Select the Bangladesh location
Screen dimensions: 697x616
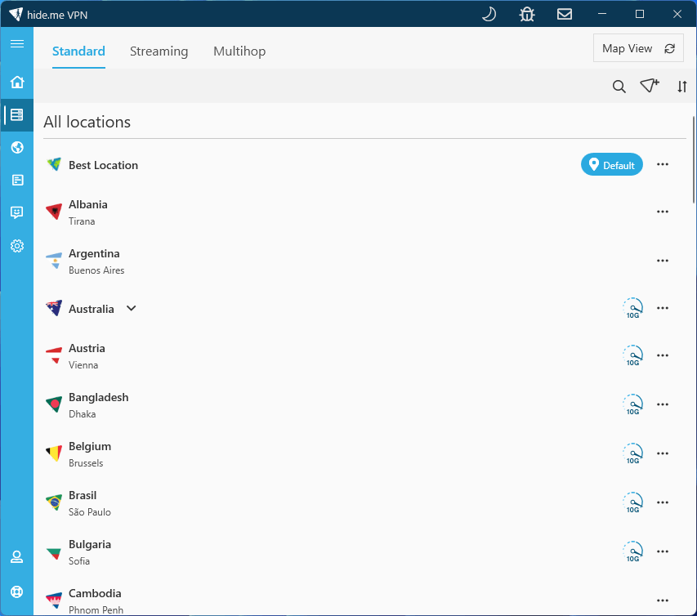click(x=364, y=405)
